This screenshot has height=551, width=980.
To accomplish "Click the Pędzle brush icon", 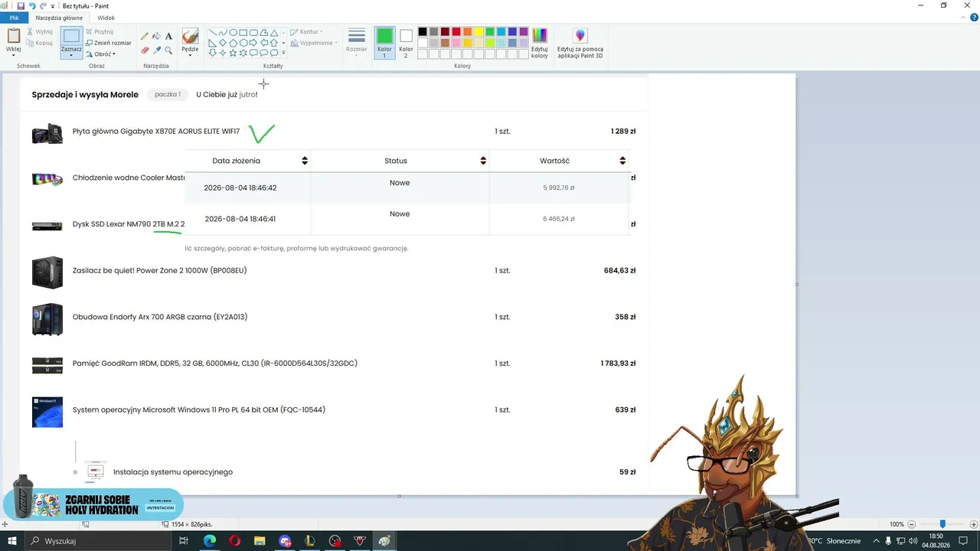I will pos(190,36).
